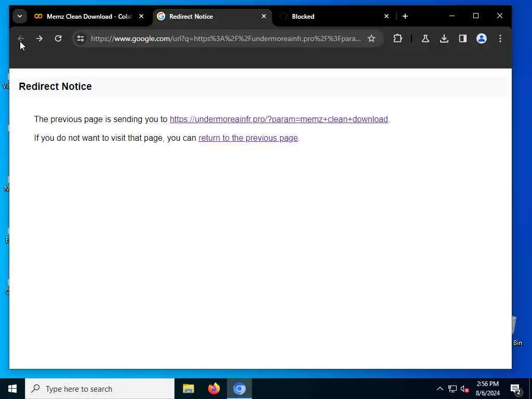Click the google.com URL address bar
The height and width of the screenshot is (399, 532).
pyautogui.click(x=225, y=38)
